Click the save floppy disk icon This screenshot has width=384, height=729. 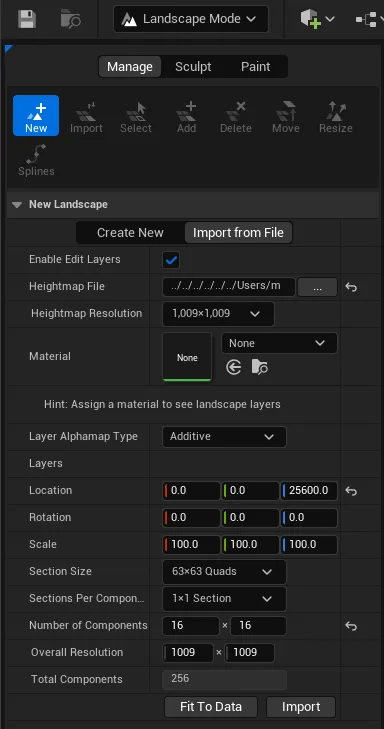[27, 19]
